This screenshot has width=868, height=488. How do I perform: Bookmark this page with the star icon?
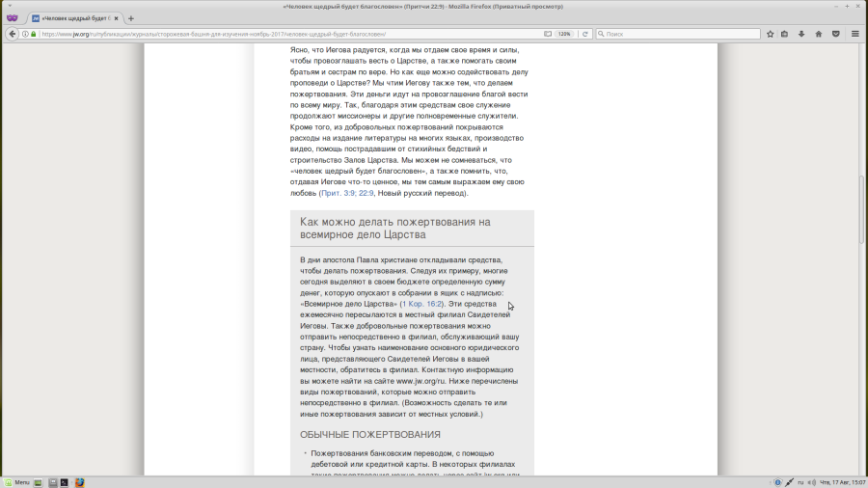pyautogui.click(x=770, y=34)
